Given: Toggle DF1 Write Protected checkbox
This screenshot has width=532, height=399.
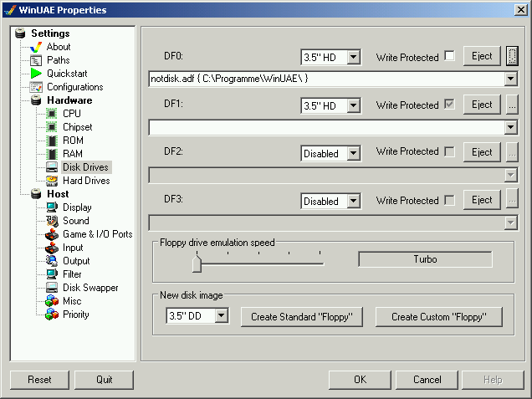Looking at the screenshot, I should pyautogui.click(x=449, y=105).
